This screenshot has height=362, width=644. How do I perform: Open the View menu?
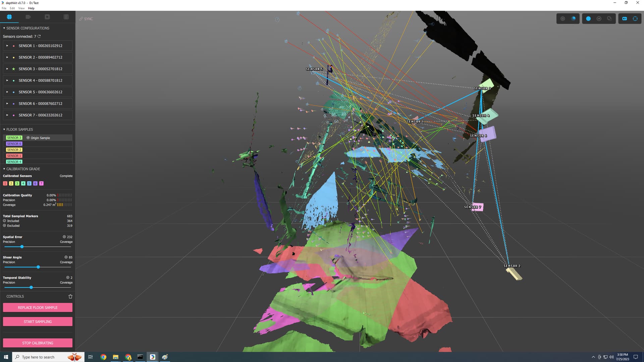coord(21,8)
